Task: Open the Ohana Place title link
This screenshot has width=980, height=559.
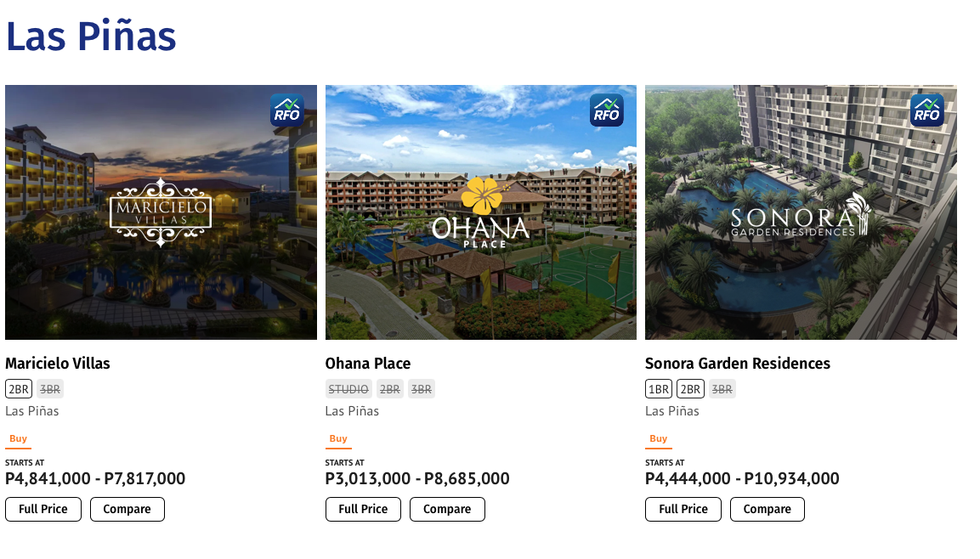Action: pos(368,364)
